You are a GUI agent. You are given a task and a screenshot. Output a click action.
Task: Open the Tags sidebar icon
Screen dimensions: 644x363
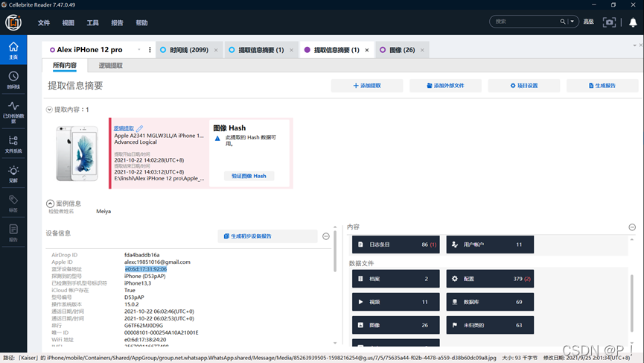(13, 203)
